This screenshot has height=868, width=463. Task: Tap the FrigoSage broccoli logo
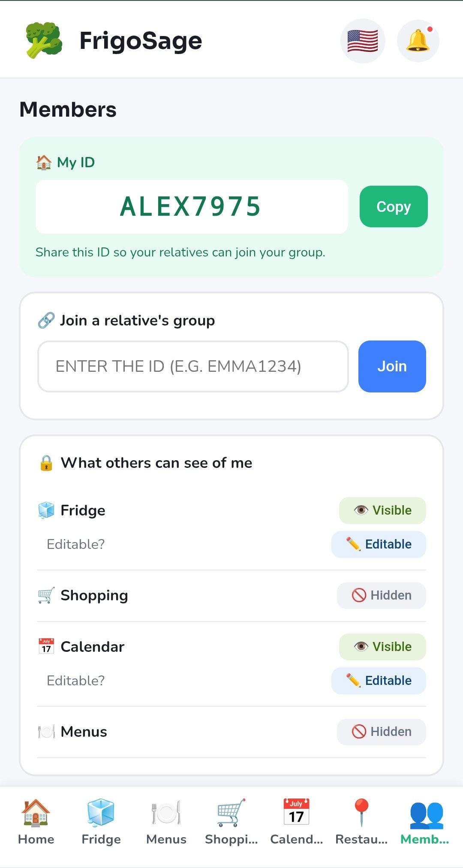click(x=44, y=40)
